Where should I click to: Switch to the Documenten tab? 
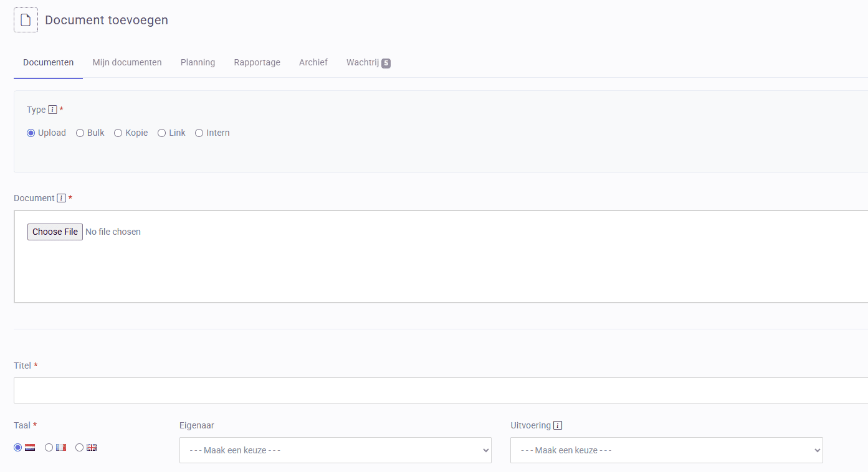[48, 62]
